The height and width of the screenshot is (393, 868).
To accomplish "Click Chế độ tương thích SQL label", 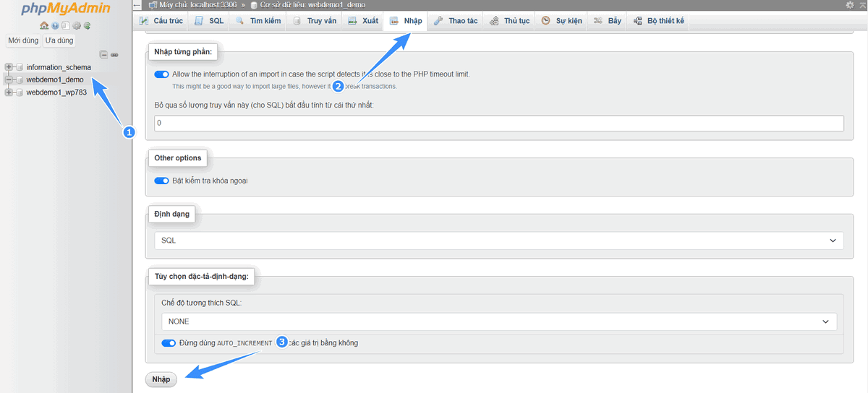I will (202, 303).
